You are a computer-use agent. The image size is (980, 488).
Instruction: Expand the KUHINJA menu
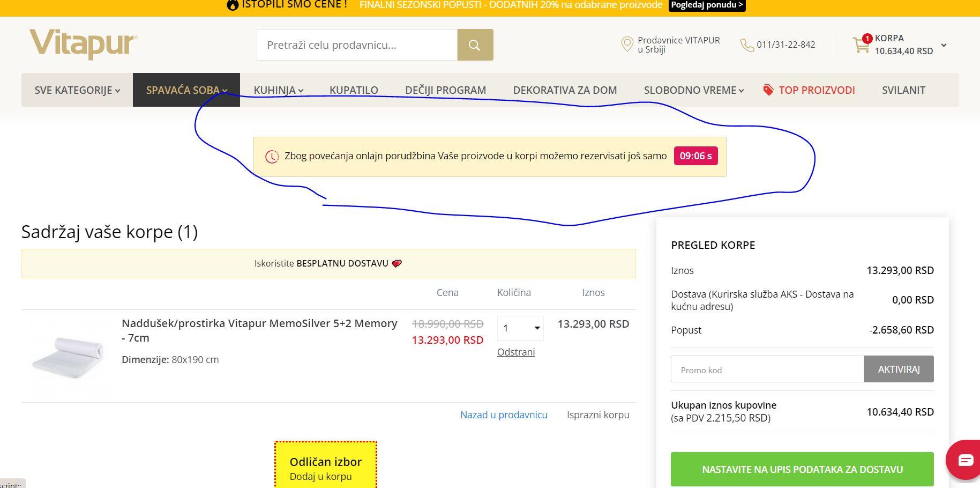[279, 90]
